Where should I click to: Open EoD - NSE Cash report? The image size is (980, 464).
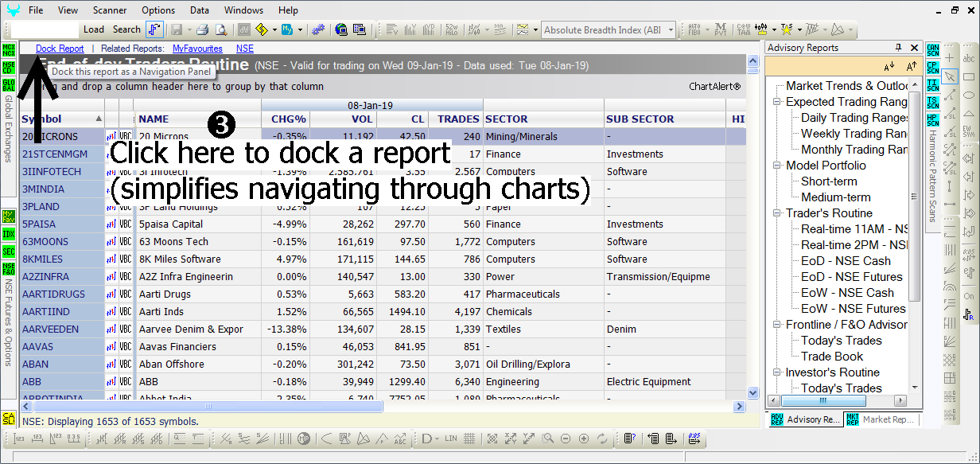tap(846, 261)
